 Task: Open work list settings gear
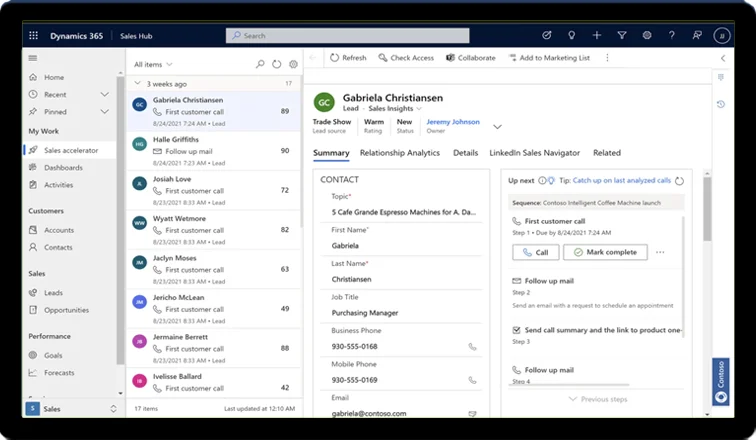pos(293,64)
